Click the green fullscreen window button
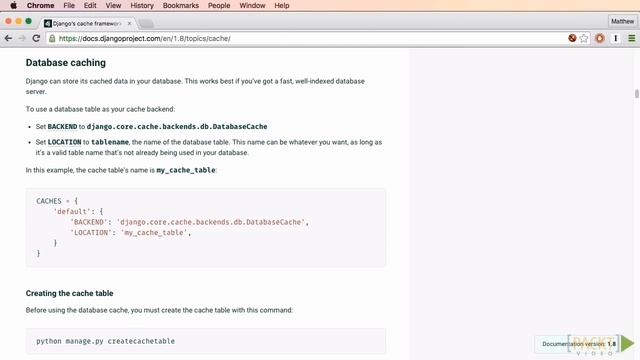640x360 pixels. coord(28,21)
